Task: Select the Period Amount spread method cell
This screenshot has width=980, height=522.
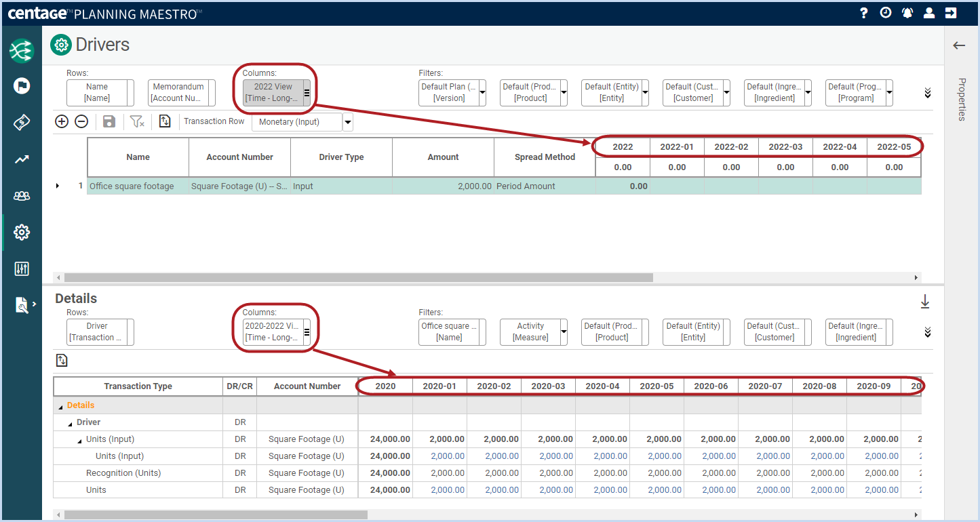Action: point(545,186)
